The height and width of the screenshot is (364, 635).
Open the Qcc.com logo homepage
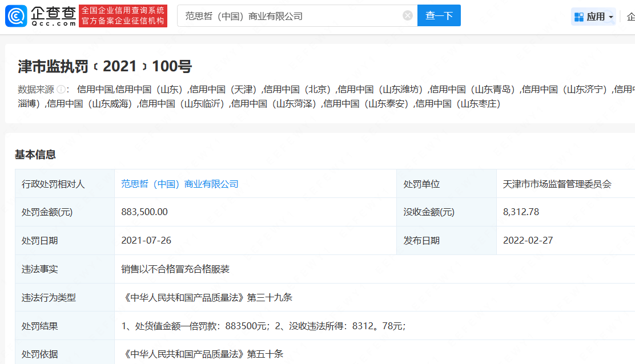coord(41,16)
